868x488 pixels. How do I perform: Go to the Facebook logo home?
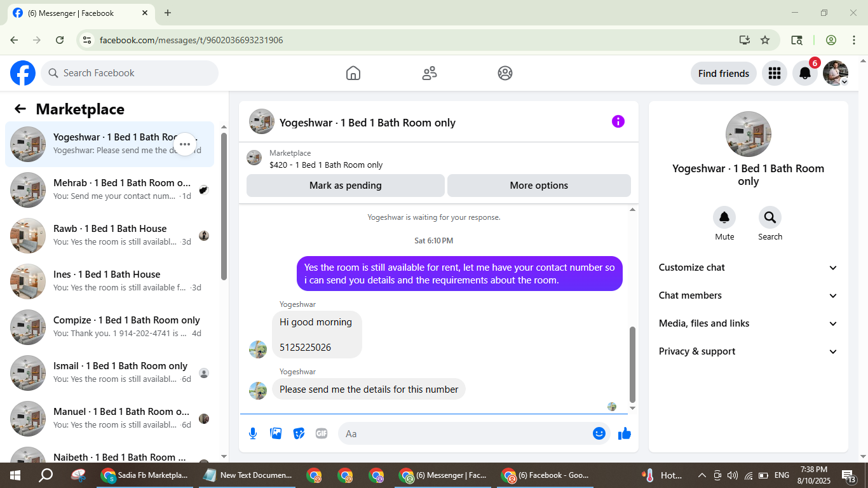(x=23, y=73)
